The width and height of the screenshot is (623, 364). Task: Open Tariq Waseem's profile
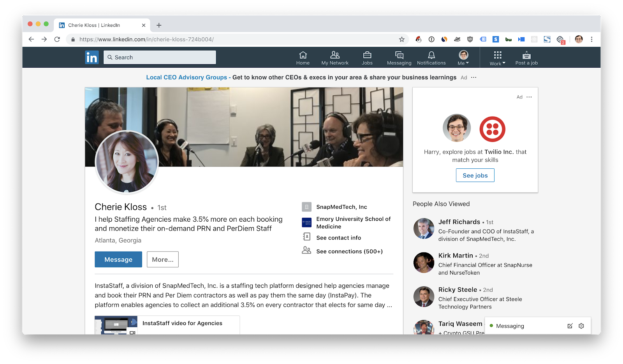(460, 324)
